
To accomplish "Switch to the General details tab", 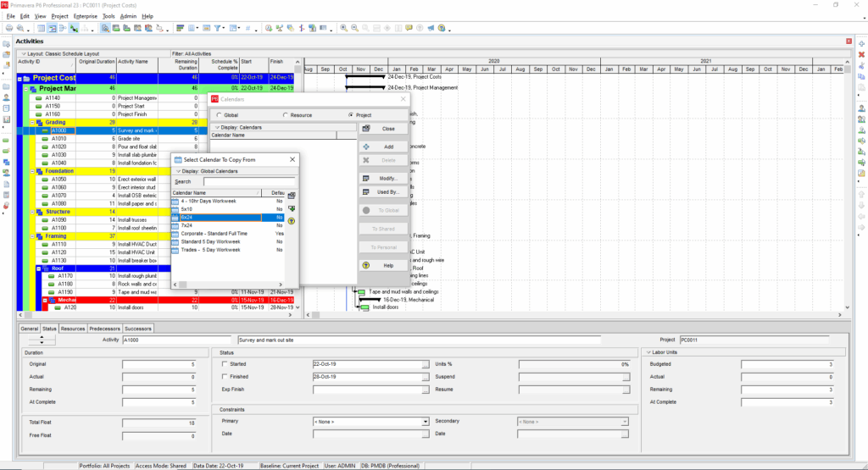I will [x=30, y=329].
